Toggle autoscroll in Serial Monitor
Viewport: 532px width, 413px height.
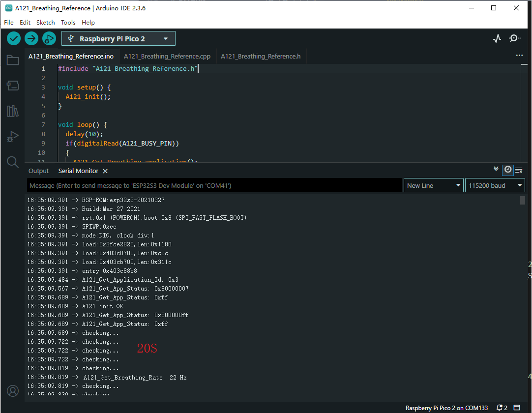pos(496,169)
